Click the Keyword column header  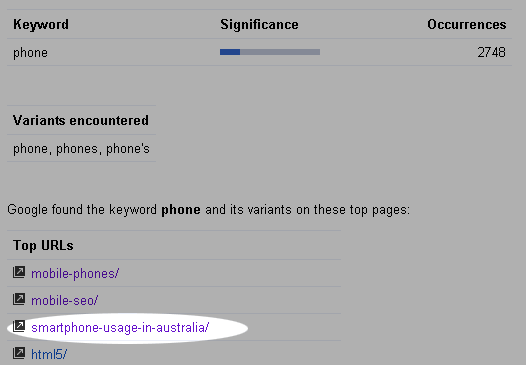tap(41, 24)
